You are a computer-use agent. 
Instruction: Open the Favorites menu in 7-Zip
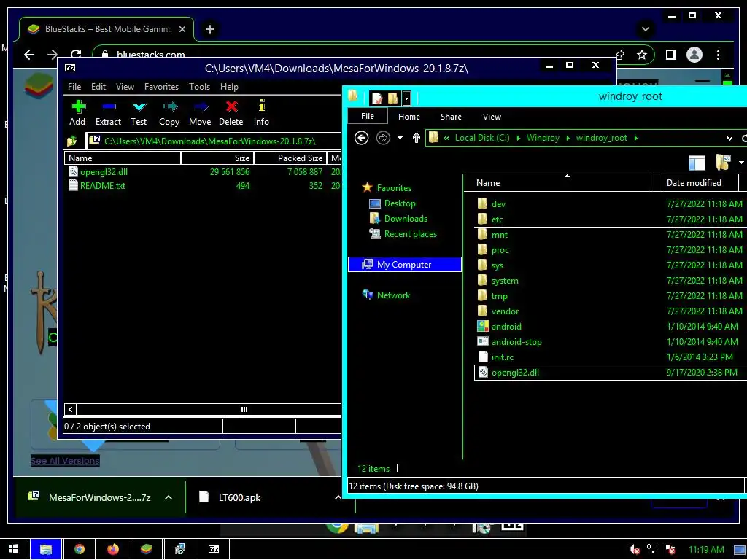click(x=161, y=87)
